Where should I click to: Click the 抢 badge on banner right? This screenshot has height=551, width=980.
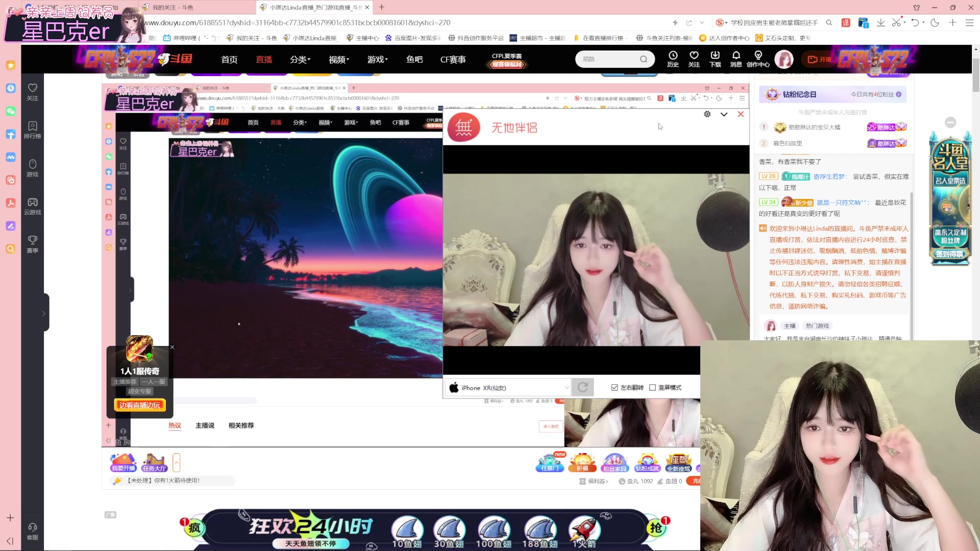pos(656,528)
